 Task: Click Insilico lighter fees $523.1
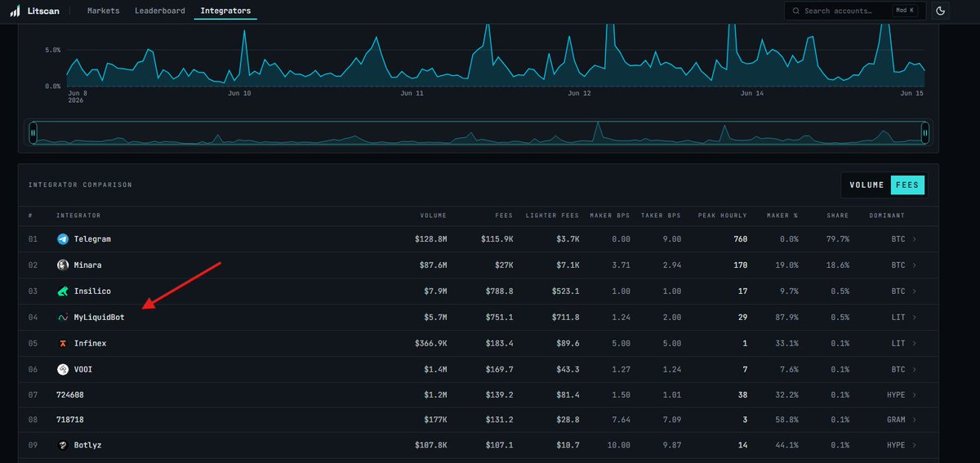(x=565, y=292)
